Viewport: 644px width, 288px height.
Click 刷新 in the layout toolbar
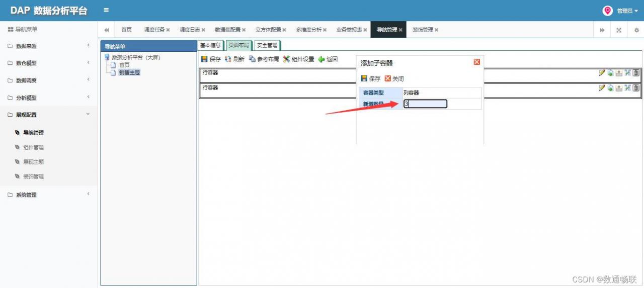234,59
